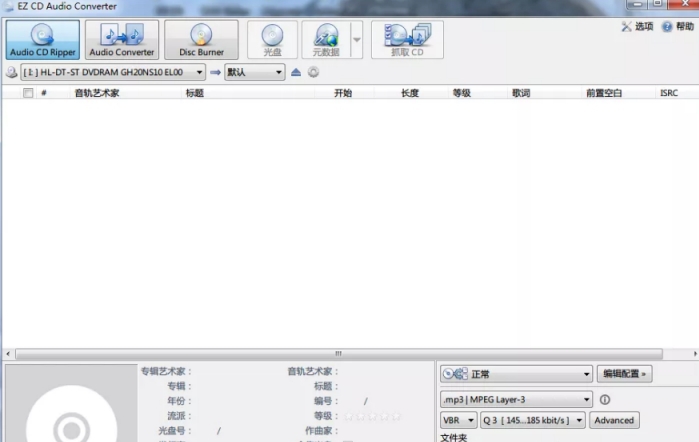
Task: Open the .mp3 MPEG Layer-3 format dropdown
Action: [516, 400]
